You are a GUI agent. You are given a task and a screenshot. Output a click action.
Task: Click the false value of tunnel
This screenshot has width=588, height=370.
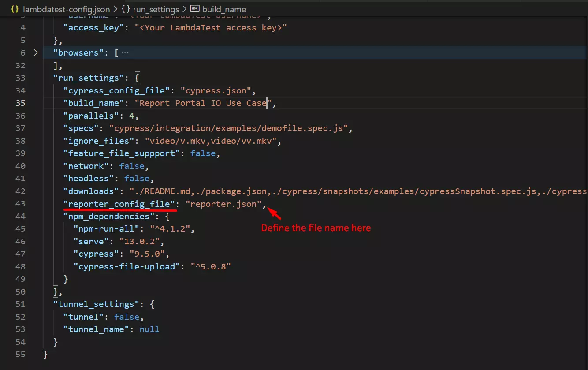coord(126,317)
